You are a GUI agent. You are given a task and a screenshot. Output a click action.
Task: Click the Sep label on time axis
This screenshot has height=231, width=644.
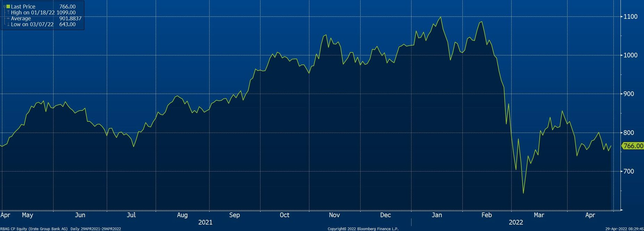[234, 215]
